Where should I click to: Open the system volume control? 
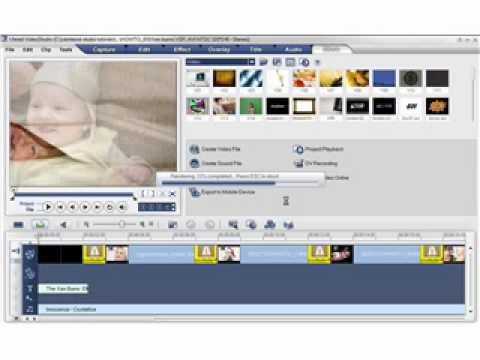[x=122, y=207]
